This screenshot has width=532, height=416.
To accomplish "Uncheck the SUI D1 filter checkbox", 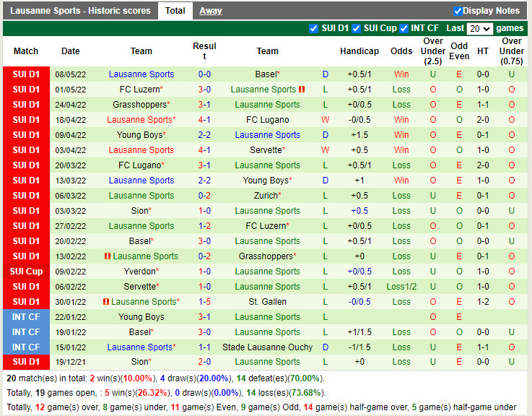I will point(313,29).
